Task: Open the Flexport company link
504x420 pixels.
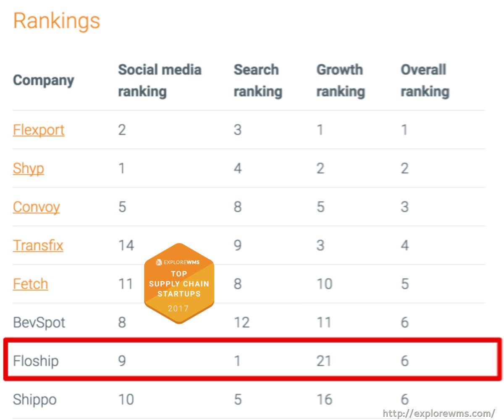Action: pyautogui.click(x=39, y=130)
